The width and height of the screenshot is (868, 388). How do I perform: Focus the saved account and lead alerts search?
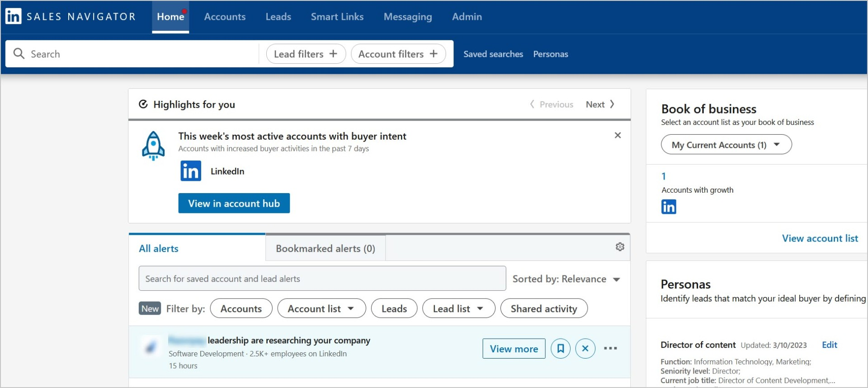pos(322,279)
